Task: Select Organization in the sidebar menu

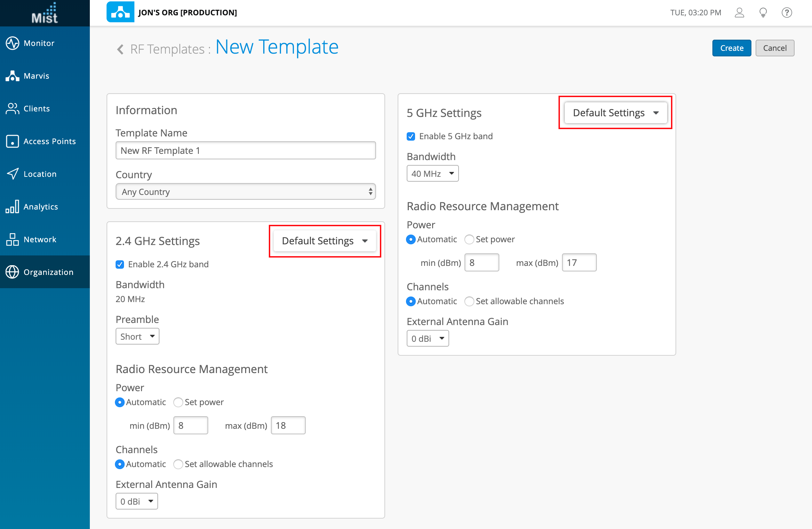Action: (x=48, y=272)
